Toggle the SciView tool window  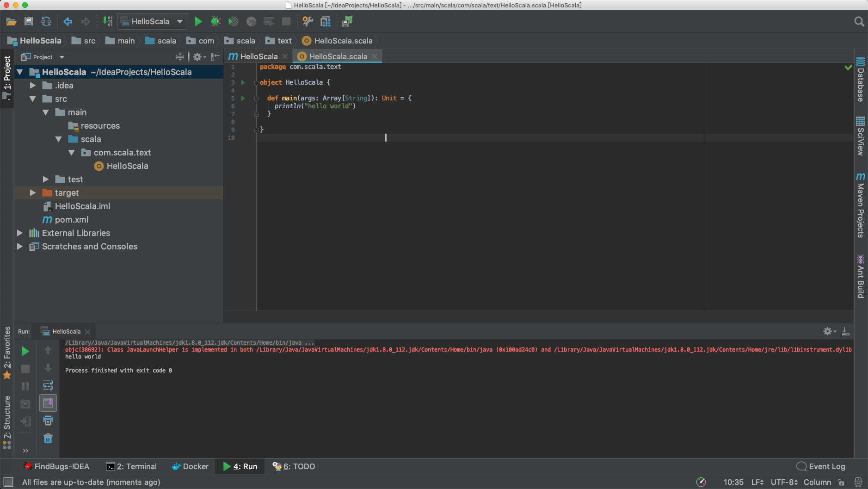tap(861, 136)
